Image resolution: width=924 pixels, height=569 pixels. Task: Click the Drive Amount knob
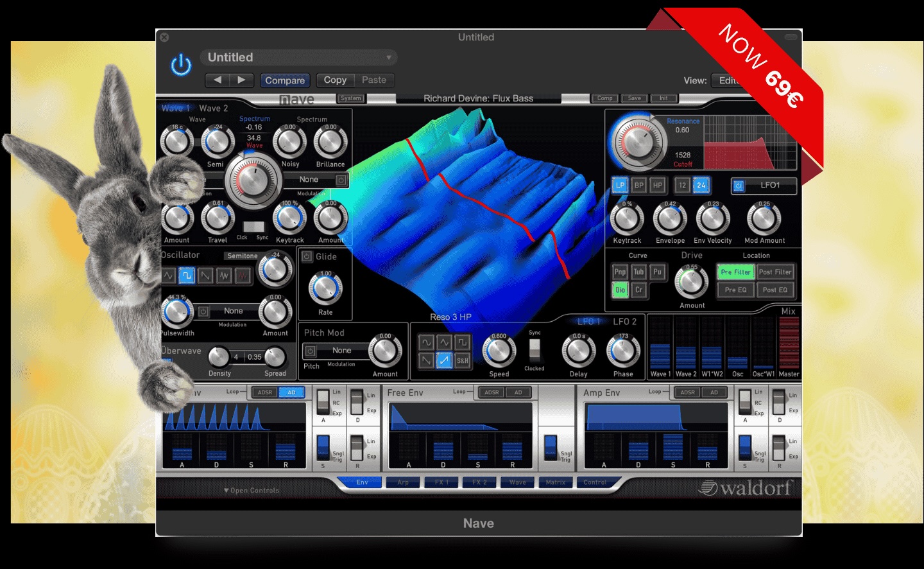[x=691, y=282]
